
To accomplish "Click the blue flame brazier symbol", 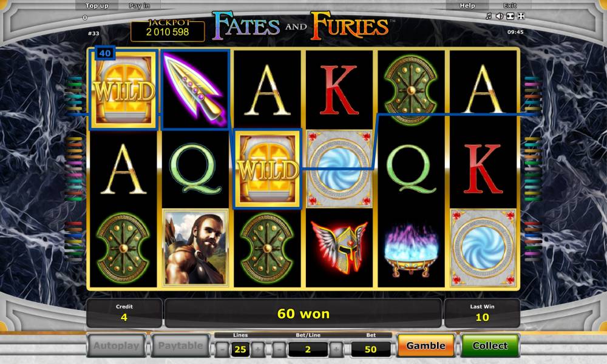I will [411, 251].
